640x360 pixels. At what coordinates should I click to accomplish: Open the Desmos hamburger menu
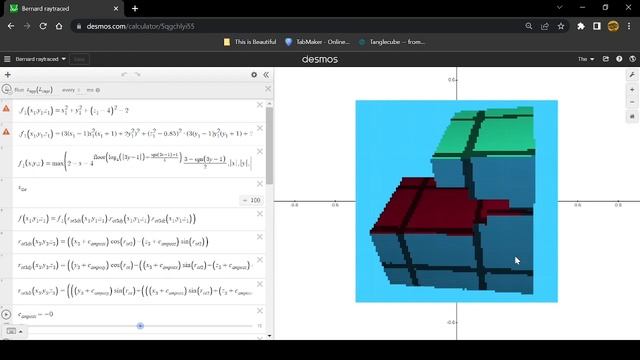click(x=7, y=59)
